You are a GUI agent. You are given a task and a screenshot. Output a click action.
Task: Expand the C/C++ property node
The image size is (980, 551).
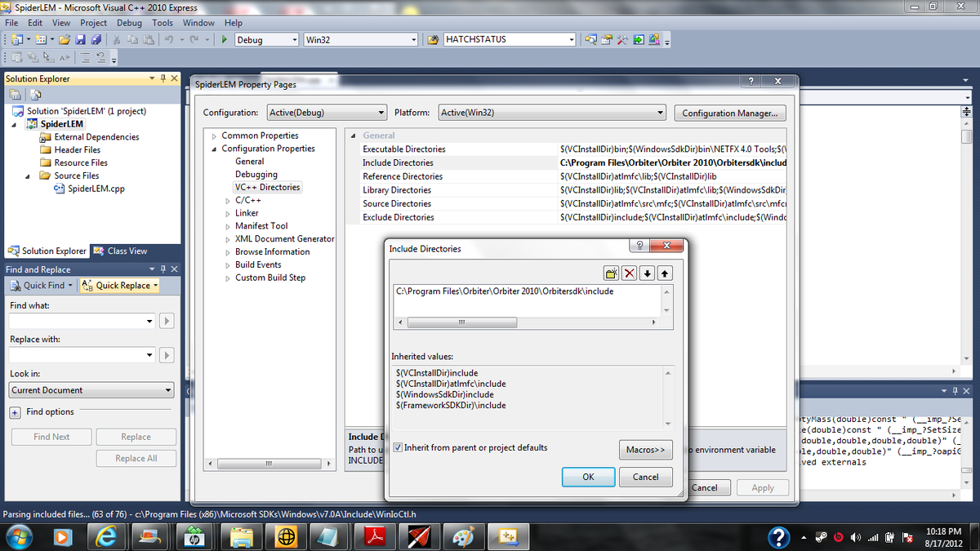pos(228,200)
